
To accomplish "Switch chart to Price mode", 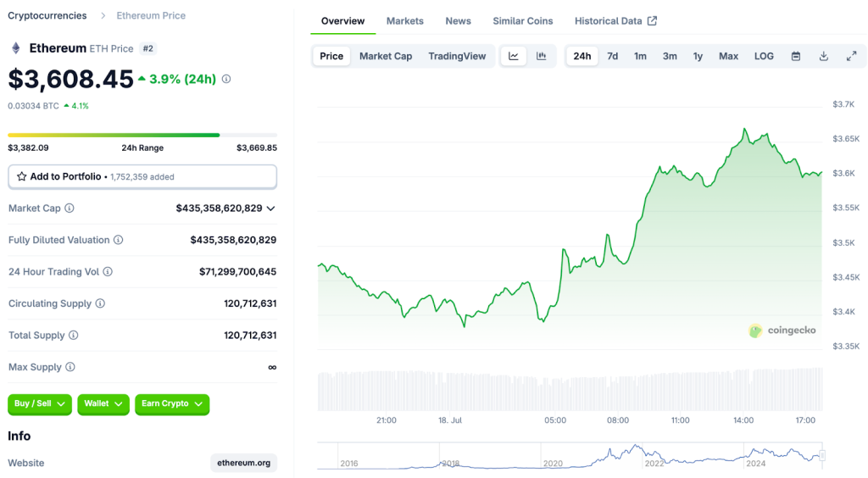I will [x=331, y=56].
